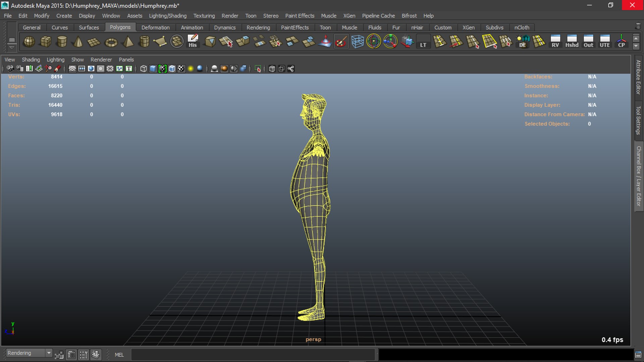Image resolution: width=644 pixels, height=362 pixels.
Task: Toggle wireframe display in viewport toolbar
Action: pyautogui.click(x=144, y=69)
